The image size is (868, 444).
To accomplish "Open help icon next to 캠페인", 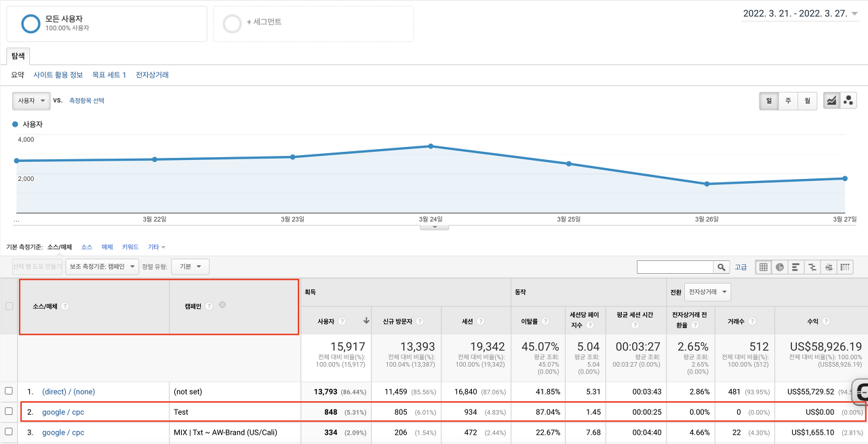I will point(210,306).
